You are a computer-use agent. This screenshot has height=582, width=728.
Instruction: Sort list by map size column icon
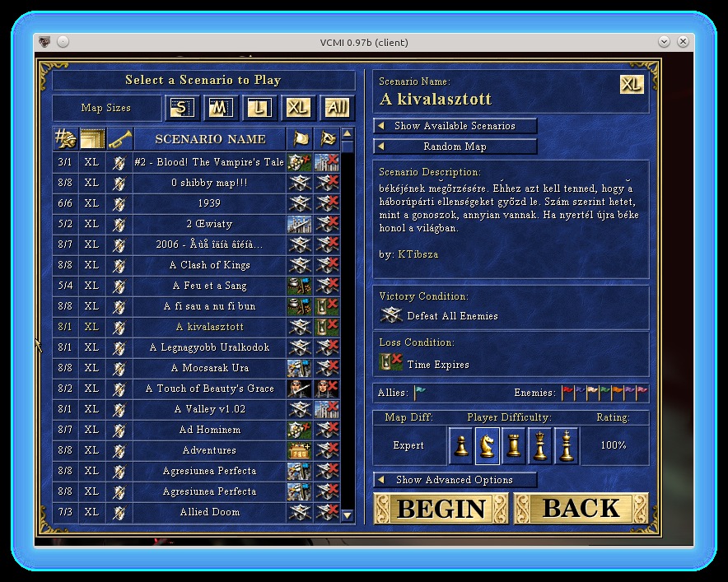pyautogui.click(x=91, y=139)
